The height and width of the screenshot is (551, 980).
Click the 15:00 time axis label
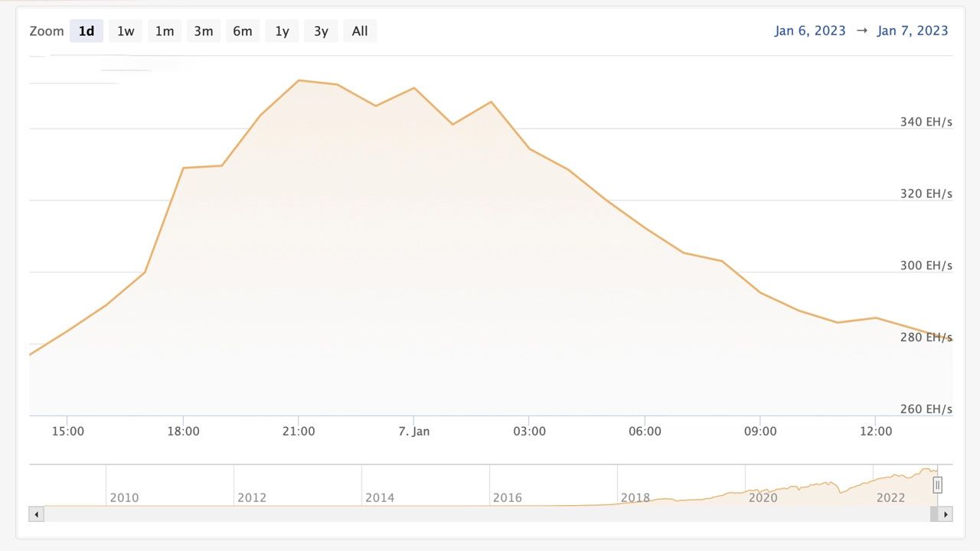(67, 431)
